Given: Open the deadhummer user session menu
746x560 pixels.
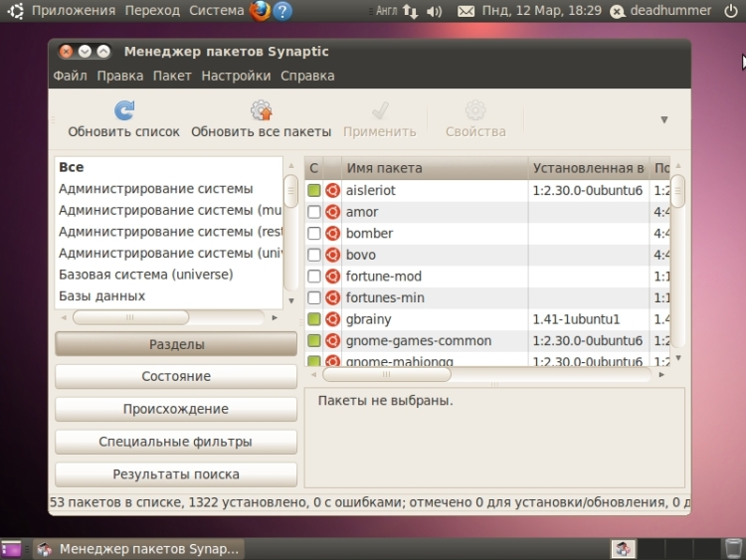Looking at the screenshot, I should tap(662, 11).
